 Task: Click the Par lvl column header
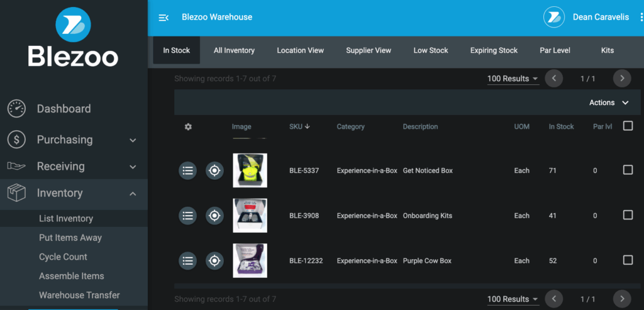(602, 126)
